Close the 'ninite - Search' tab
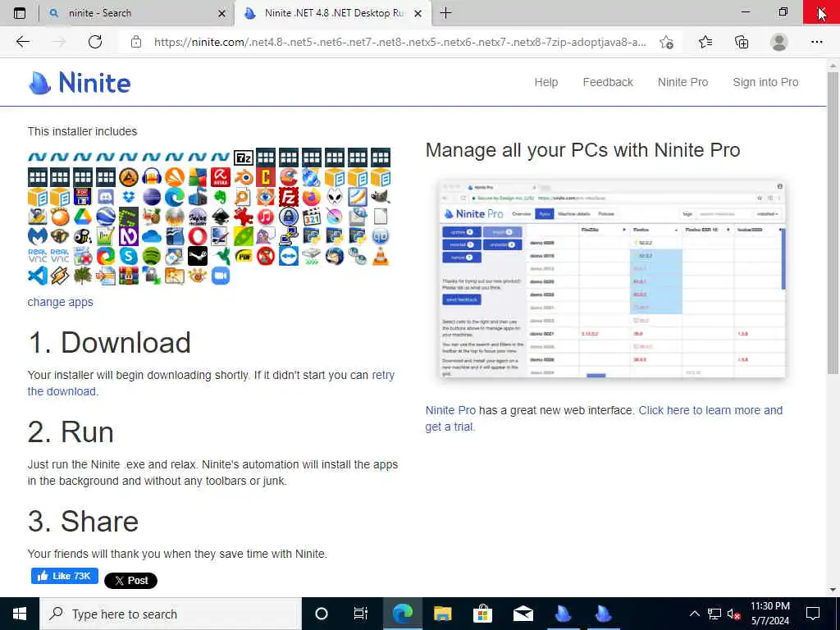This screenshot has width=840, height=630. click(x=221, y=13)
